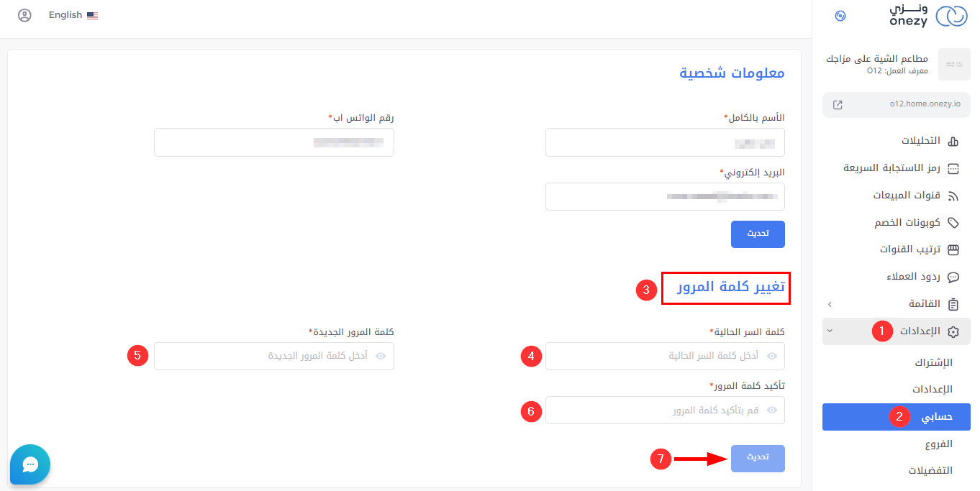Go to الفروع branches menu item
Viewport: 980px width, 491px height.
[x=938, y=444]
